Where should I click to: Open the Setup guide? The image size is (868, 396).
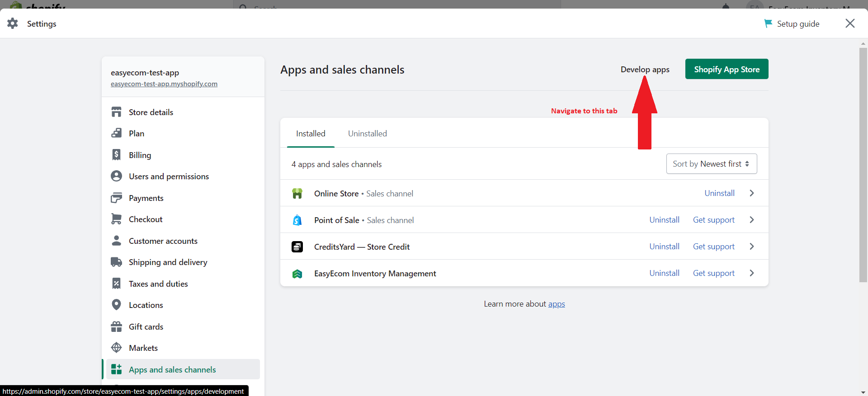pyautogui.click(x=792, y=23)
